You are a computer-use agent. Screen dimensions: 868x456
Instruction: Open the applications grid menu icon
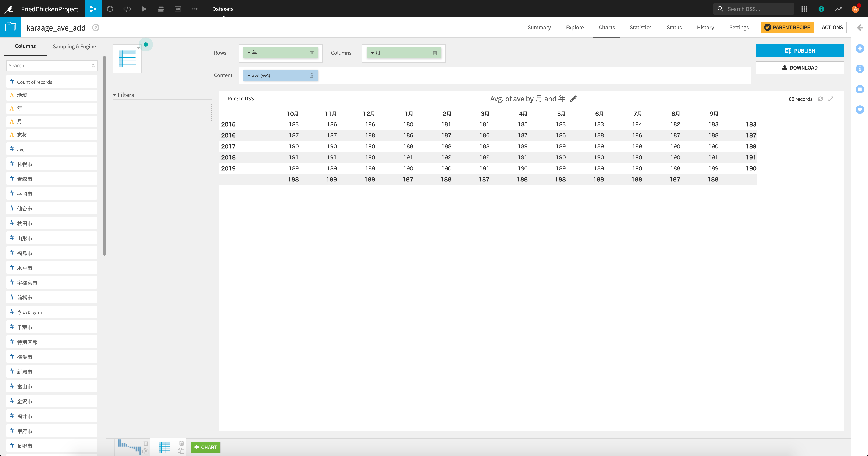pyautogui.click(x=804, y=9)
